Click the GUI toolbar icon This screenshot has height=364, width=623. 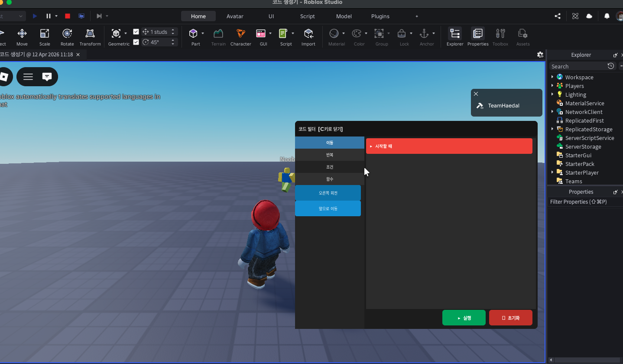tap(261, 33)
